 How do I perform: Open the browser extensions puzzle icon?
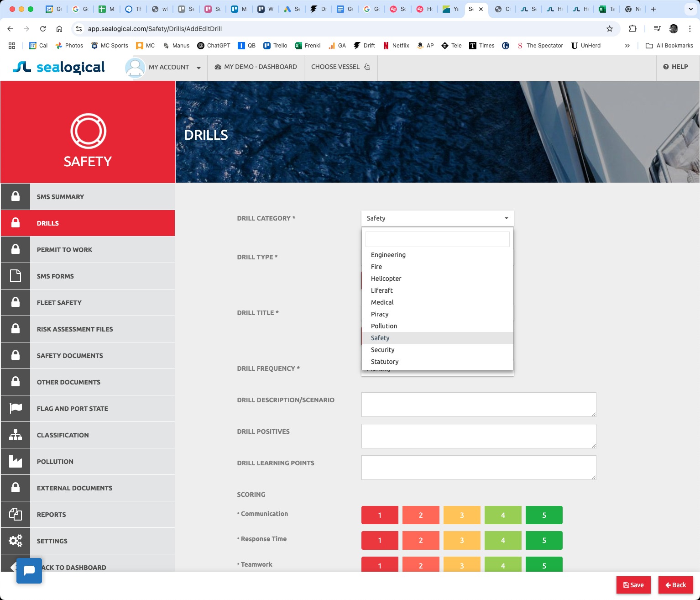point(632,29)
